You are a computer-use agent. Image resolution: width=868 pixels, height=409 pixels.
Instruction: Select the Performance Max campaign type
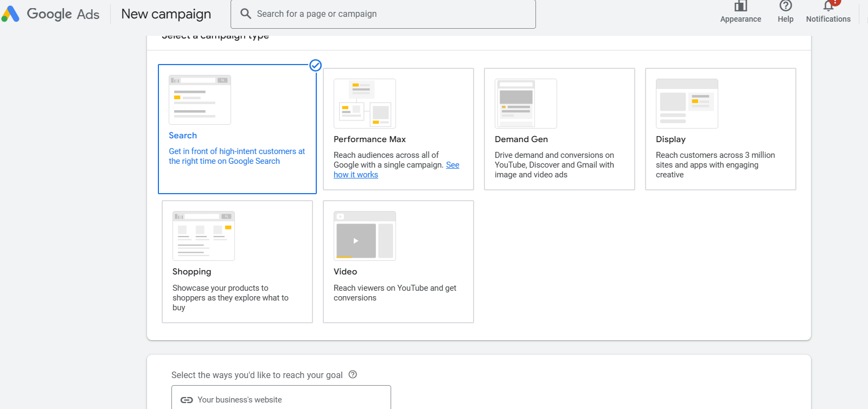(x=398, y=139)
